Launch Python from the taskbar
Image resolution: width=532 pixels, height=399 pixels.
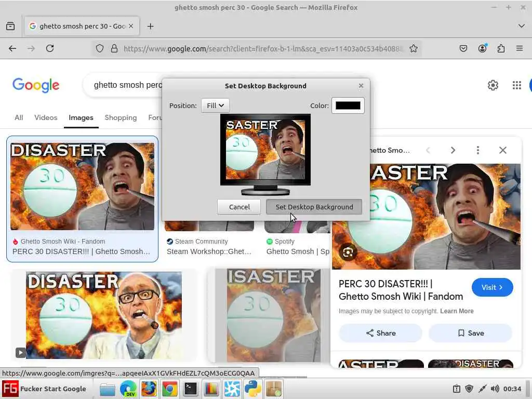coord(253,389)
